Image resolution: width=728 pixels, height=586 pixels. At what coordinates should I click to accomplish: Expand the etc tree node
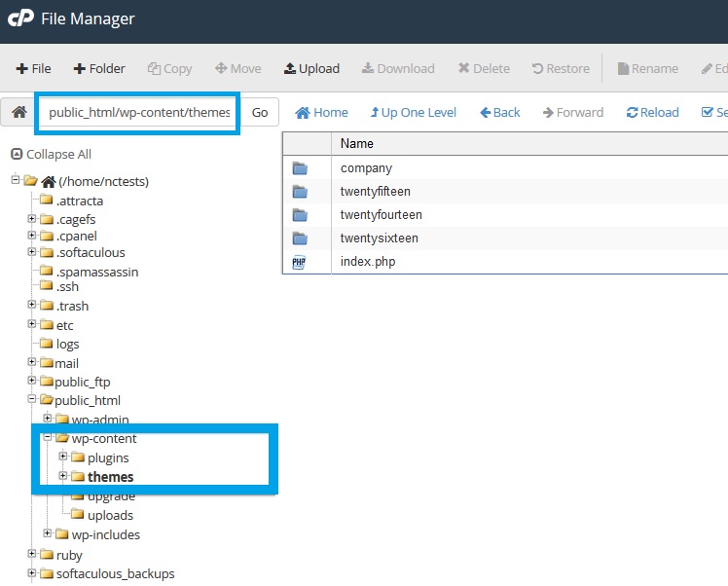tap(31, 323)
